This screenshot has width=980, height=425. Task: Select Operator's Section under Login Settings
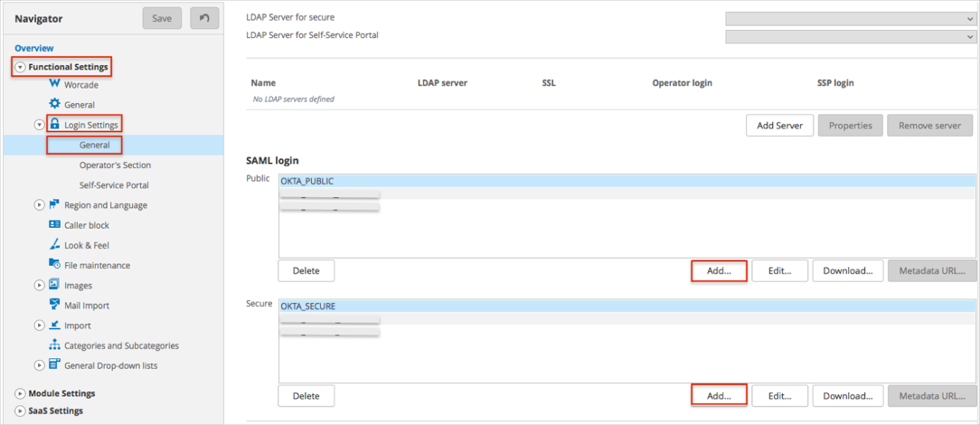coord(115,165)
